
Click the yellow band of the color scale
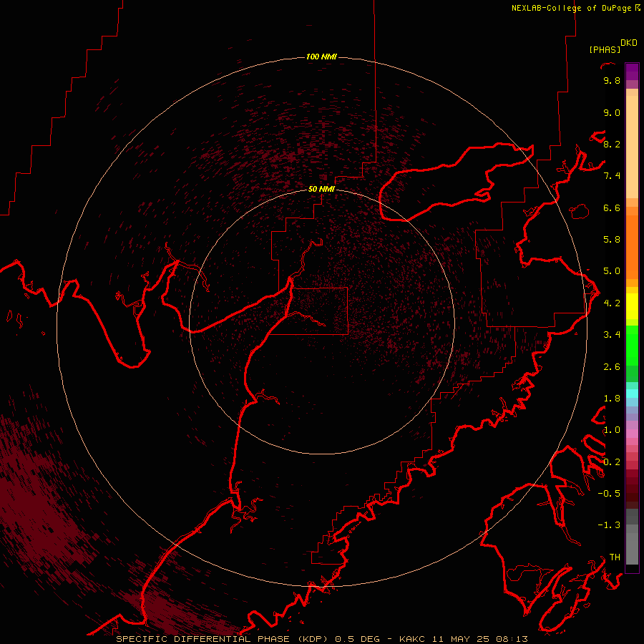coord(632,306)
